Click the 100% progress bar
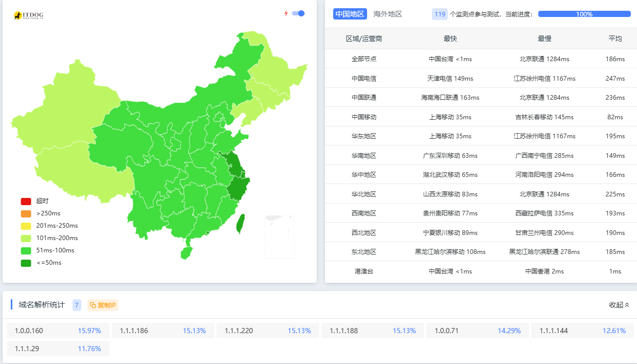 (584, 14)
